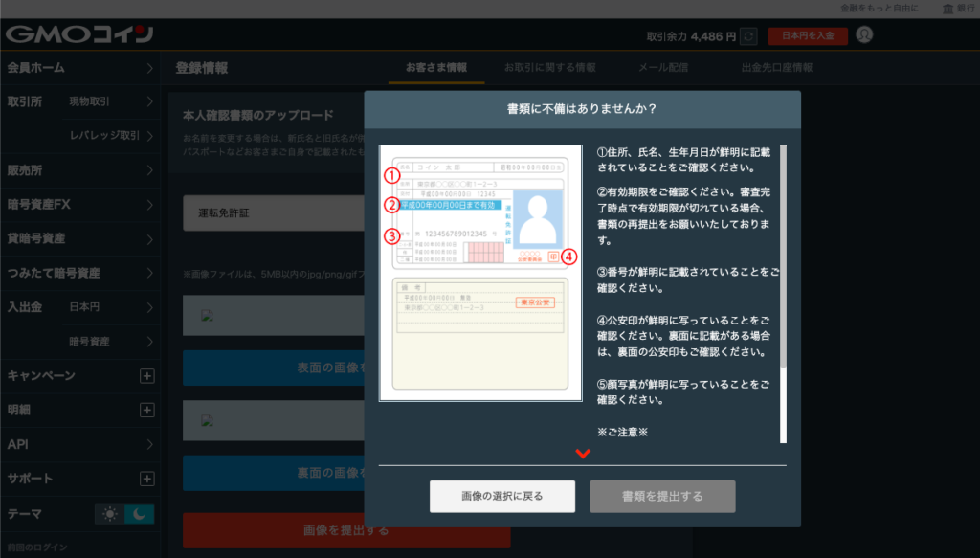
Task: Click the 本人確認書類のアップロード heading
Action: tap(258, 116)
